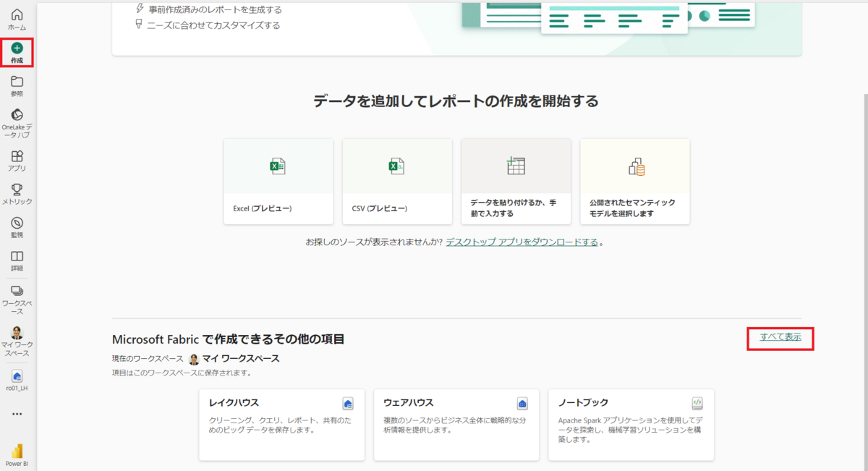Go to Home (ホーム) in sidebar
This screenshot has width=868, height=471.
(x=17, y=20)
